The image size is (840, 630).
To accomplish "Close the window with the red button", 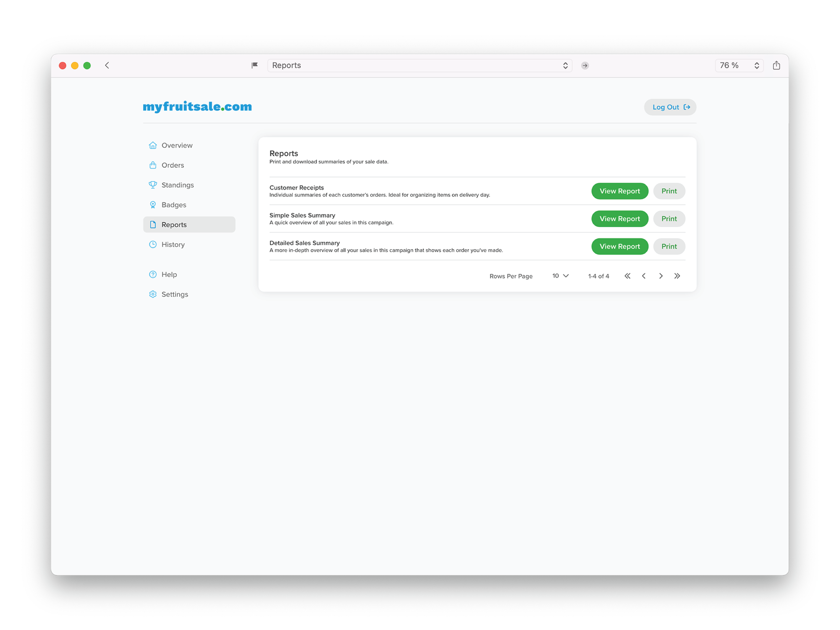I will (63, 66).
